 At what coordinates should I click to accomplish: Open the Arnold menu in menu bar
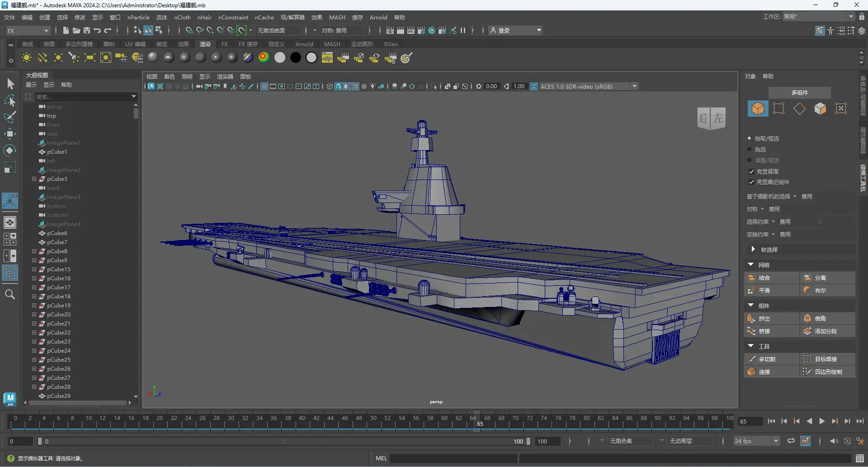coord(378,18)
